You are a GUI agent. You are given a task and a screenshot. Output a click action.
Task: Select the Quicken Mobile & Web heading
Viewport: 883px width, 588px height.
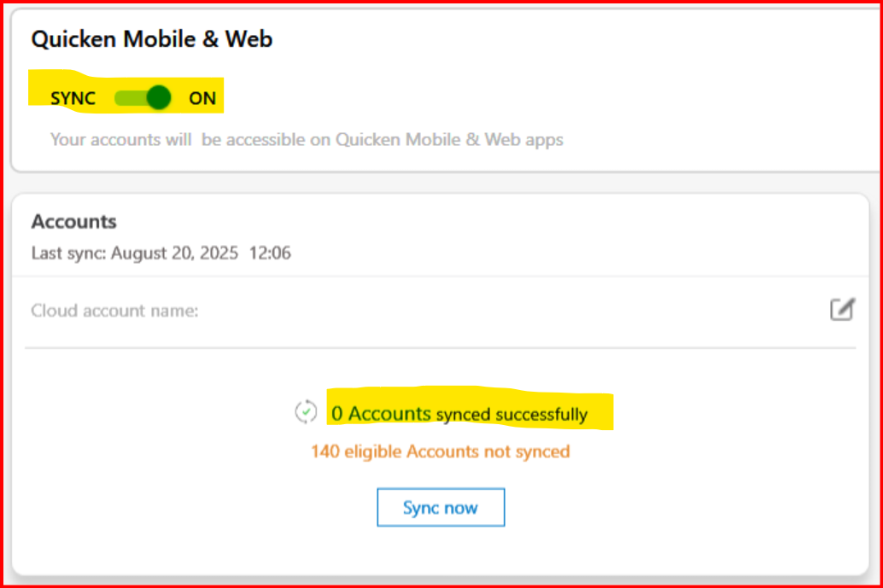(x=151, y=39)
